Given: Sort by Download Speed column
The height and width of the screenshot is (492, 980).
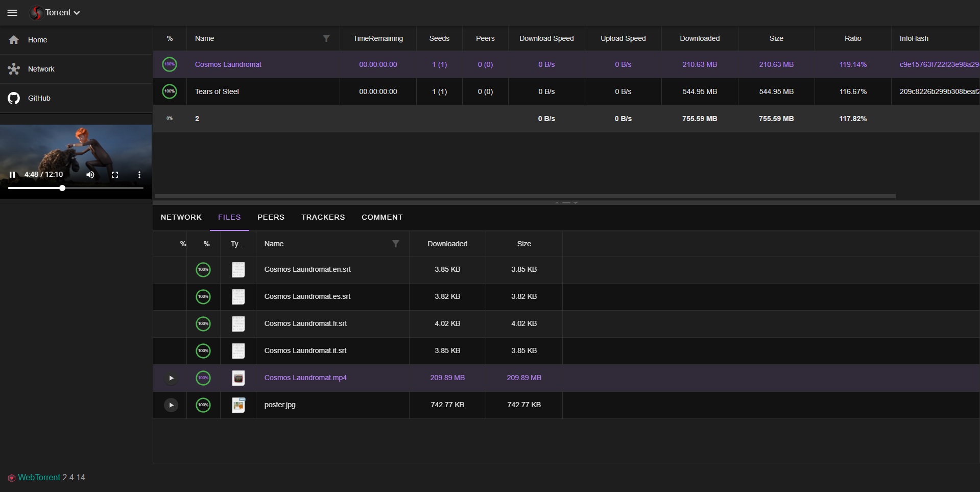Looking at the screenshot, I should coord(546,38).
